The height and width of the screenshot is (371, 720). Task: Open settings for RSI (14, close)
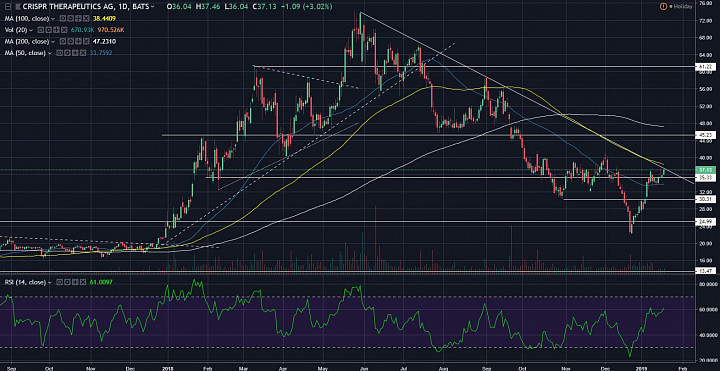(x=67, y=282)
